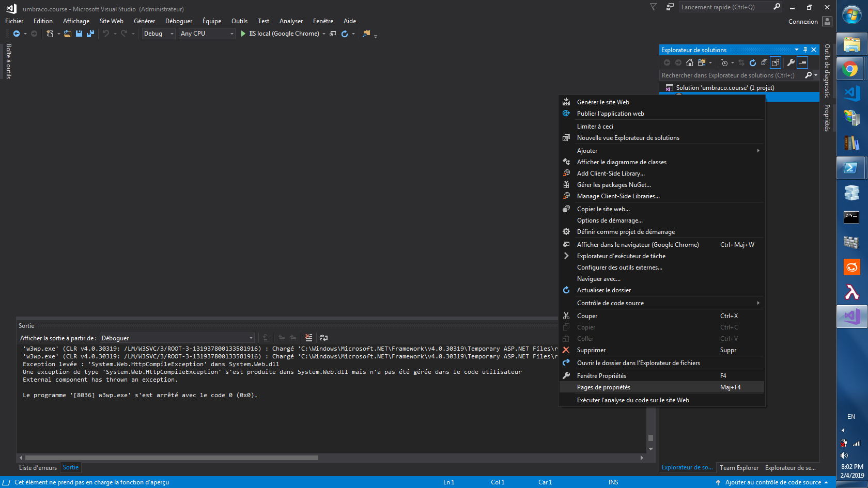Start debugging with the green play icon
The height and width of the screenshot is (488, 868).
[x=243, y=34]
